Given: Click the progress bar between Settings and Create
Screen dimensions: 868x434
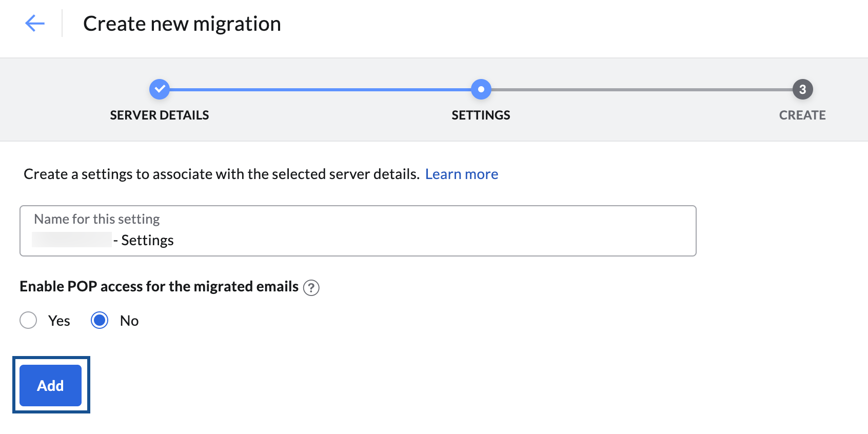Looking at the screenshot, I should tap(641, 89).
